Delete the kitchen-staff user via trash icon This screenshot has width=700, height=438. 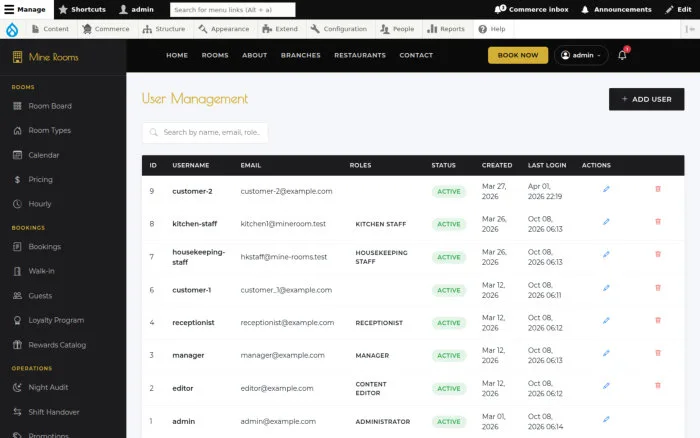coord(658,221)
